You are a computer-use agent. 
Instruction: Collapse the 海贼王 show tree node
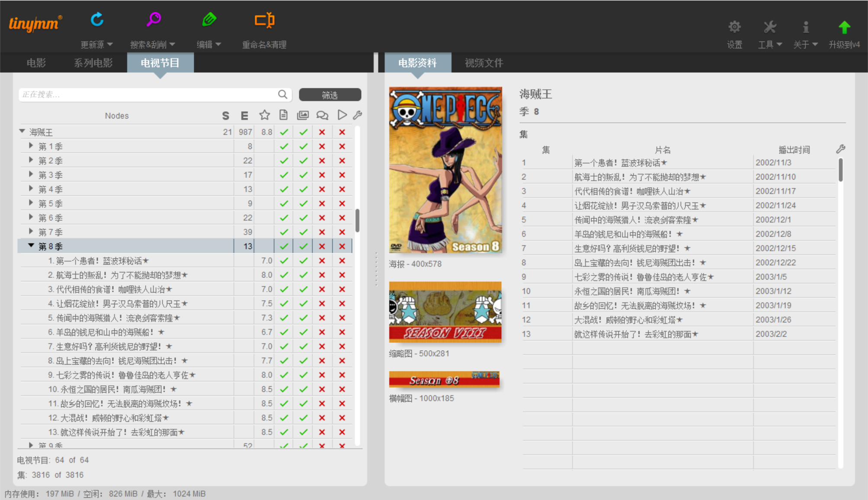(22, 131)
